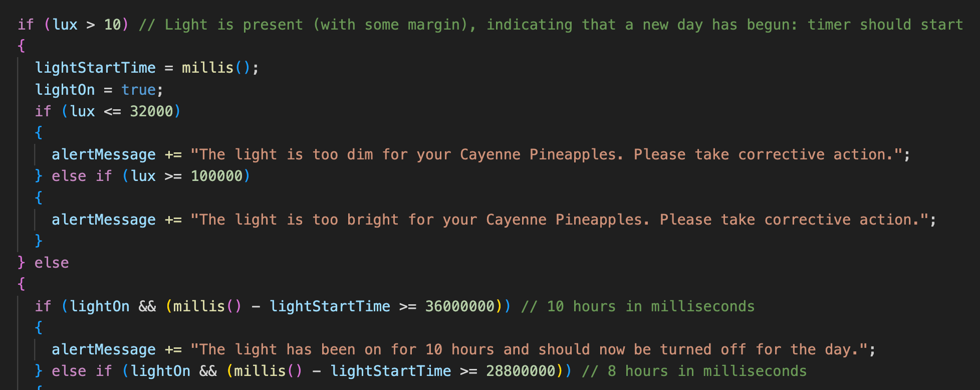
Task: Click the millis() call after lightStartTime =
Action: tap(215, 68)
